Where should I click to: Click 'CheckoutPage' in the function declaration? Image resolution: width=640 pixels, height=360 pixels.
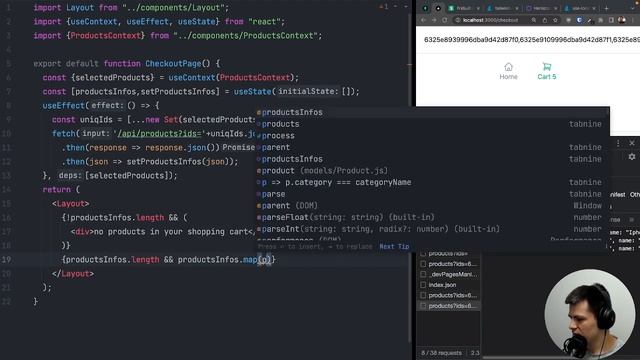point(173,64)
